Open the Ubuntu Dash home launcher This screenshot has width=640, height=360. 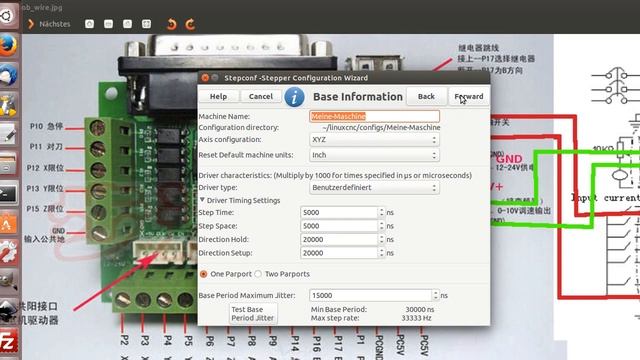[x=7, y=16]
